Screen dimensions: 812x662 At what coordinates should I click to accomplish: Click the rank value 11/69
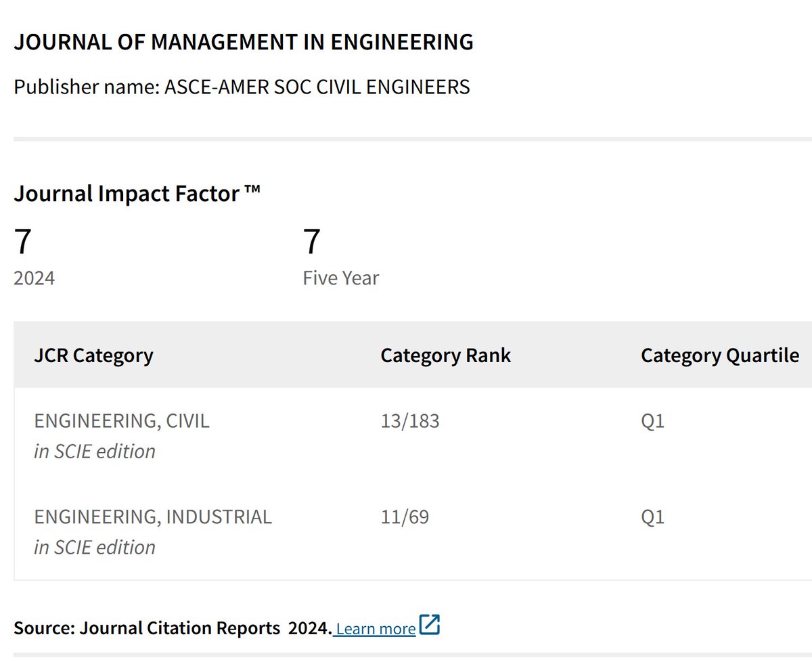point(405,517)
